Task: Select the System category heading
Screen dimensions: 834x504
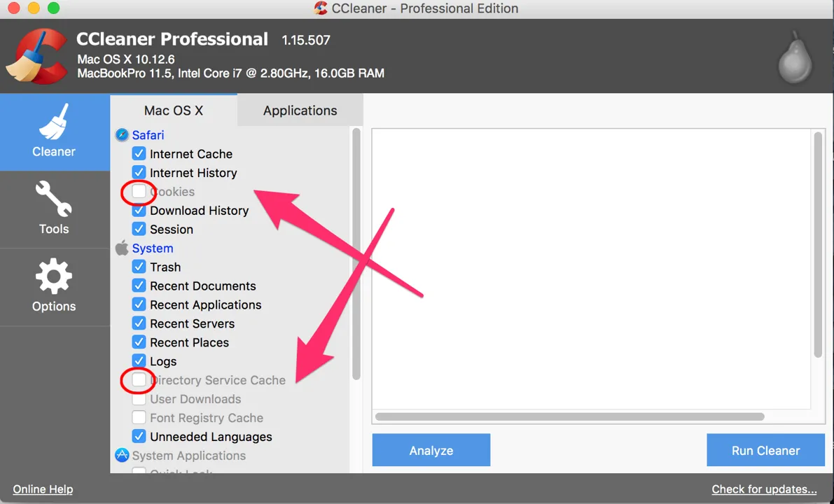Action: point(153,248)
